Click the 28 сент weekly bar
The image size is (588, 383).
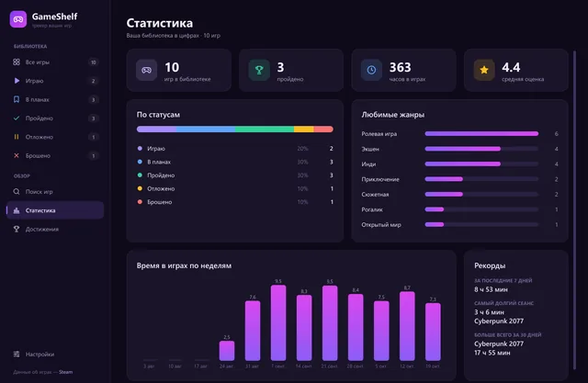pyautogui.click(x=356, y=327)
